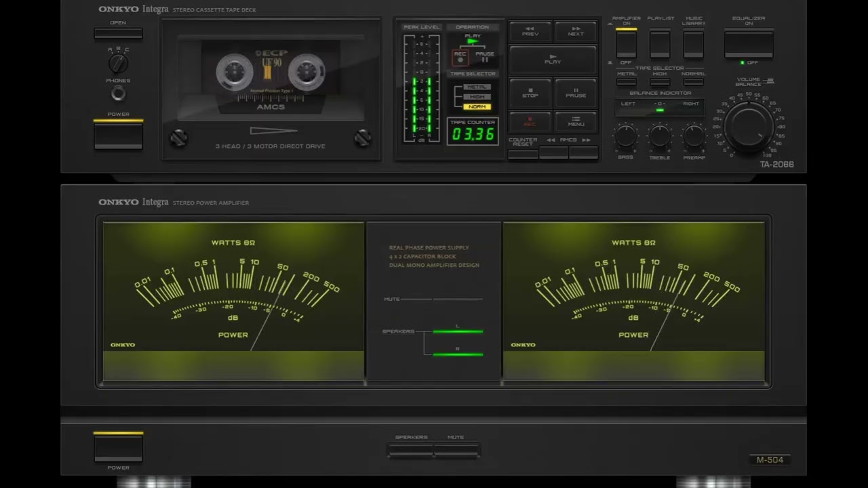Image resolution: width=868 pixels, height=488 pixels.
Task: Click the PREAMP knob
Action: [694, 136]
